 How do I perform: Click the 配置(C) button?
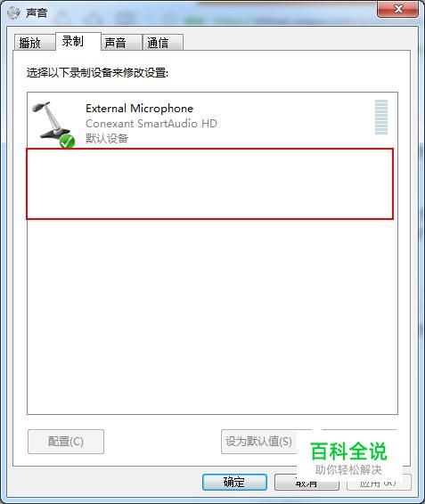click(66, 442)
